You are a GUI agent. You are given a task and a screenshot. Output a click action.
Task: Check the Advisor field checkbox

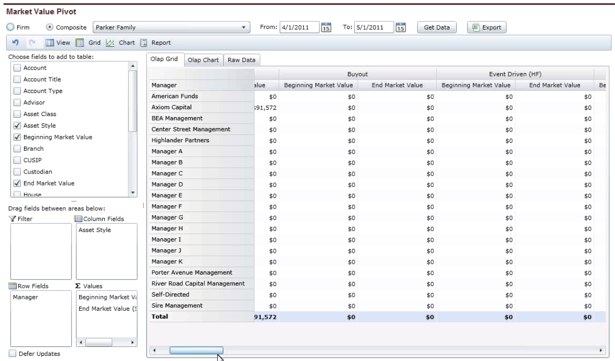[17, 102]
